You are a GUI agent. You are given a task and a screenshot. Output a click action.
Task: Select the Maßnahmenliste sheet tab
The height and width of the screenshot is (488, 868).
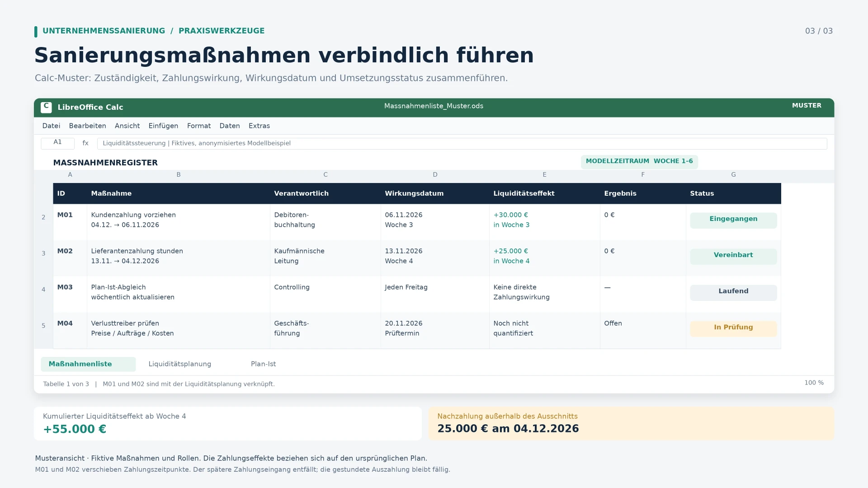tap(88, 364)
